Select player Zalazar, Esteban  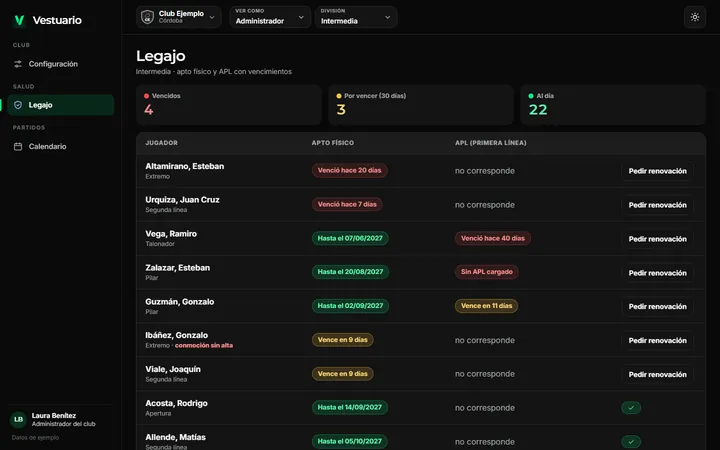tap(178, 268)
